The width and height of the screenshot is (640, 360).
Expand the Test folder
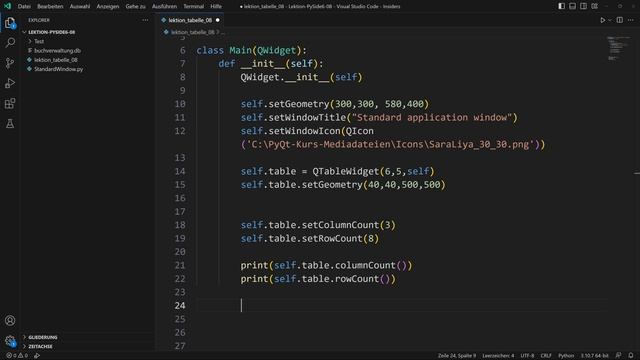39,41
